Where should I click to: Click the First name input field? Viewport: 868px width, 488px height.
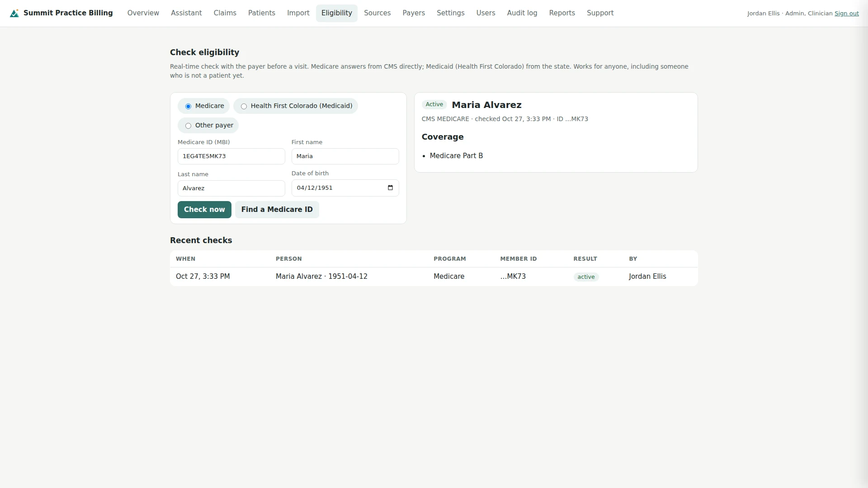[x=345, y=156]
